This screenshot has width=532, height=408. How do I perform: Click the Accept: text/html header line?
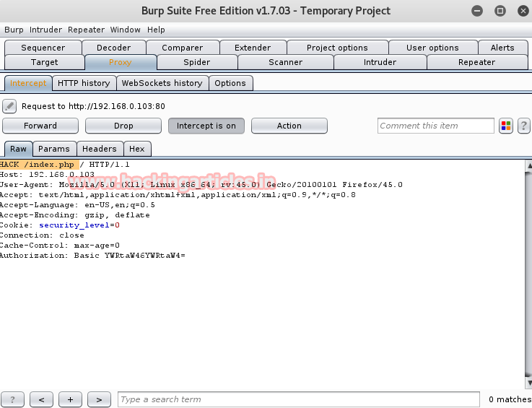[178, 195]
